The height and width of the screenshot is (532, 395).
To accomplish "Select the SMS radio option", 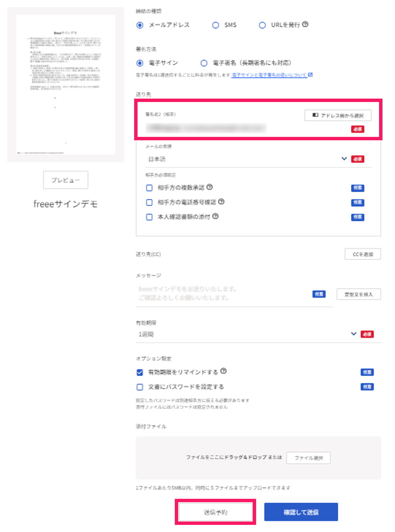I will (x=215, y=25).
